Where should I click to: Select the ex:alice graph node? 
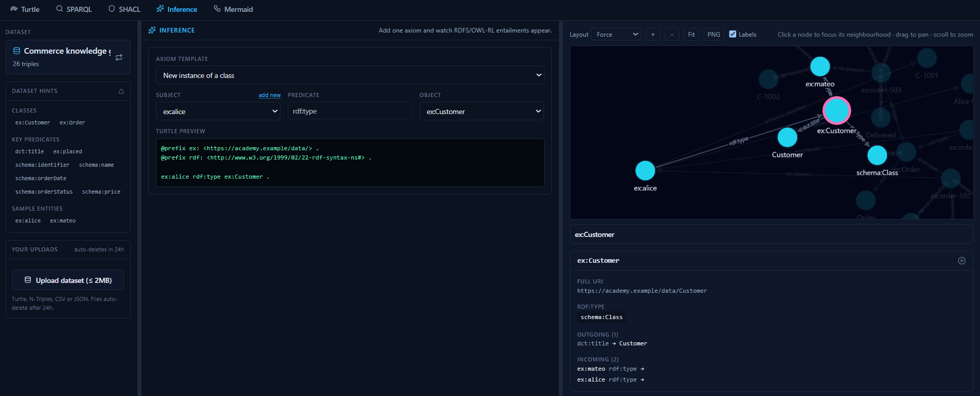click(645, 170)
